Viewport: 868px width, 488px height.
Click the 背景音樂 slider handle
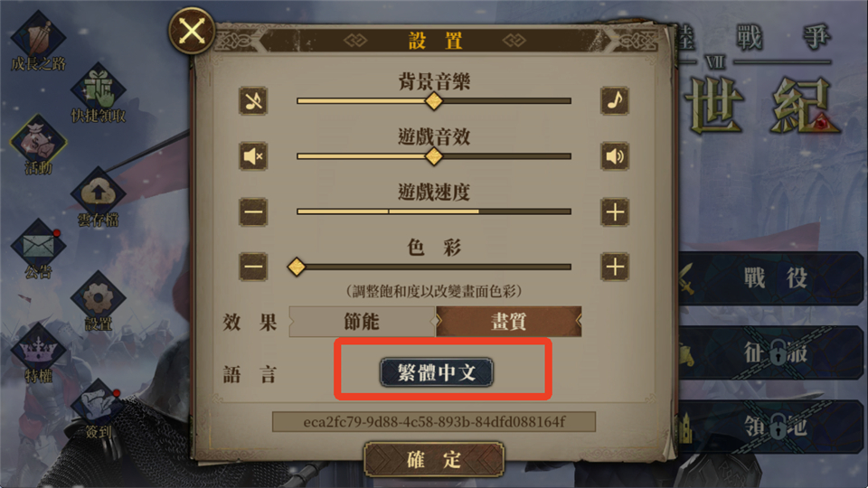tap(433, 100)
